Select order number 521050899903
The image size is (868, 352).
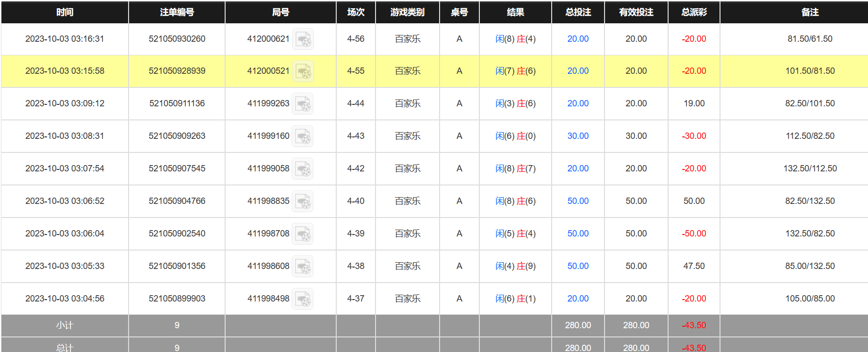point(177,299)
